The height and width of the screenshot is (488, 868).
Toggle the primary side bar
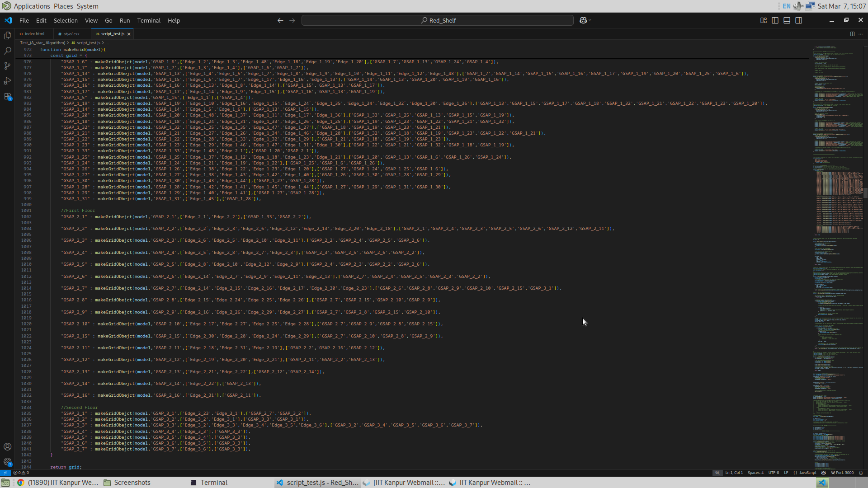[775, 20]
